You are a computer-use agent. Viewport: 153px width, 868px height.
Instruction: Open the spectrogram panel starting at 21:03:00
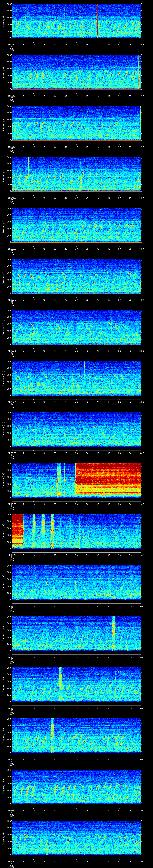tap(76, 123)
